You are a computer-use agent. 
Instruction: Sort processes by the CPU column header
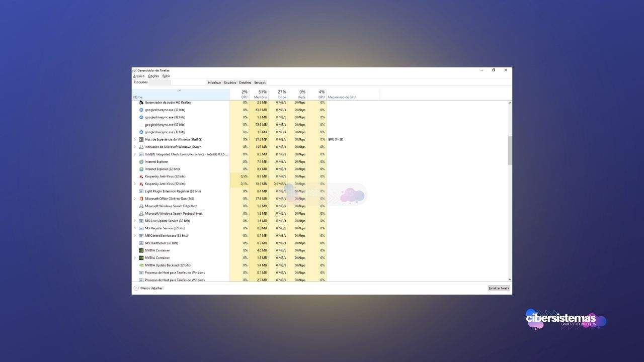coord(239,94)
